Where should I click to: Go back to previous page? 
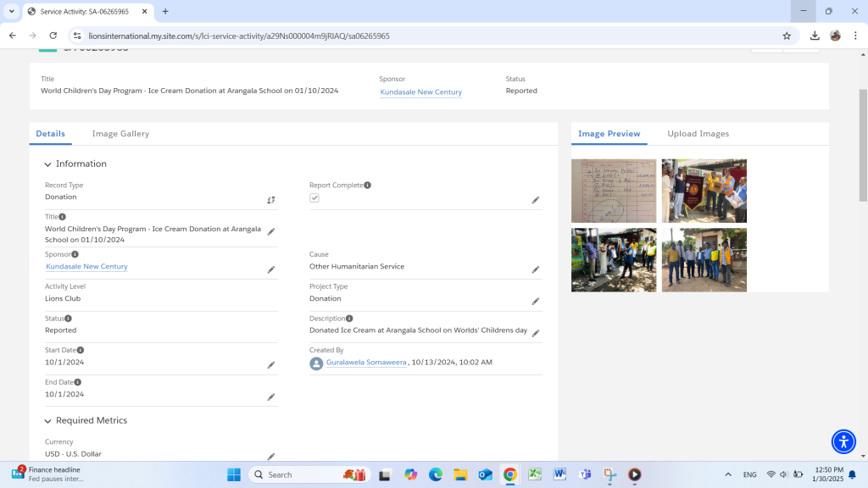point(13,36)
